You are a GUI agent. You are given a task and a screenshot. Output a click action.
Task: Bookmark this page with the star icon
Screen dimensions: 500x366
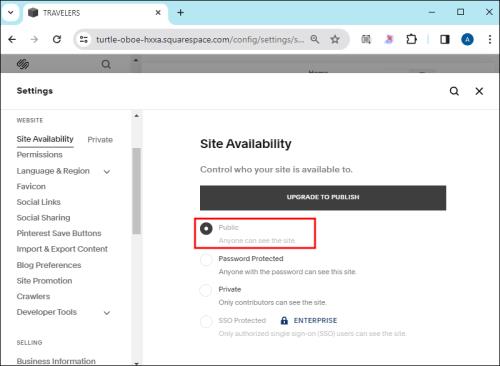coord(335,39)
